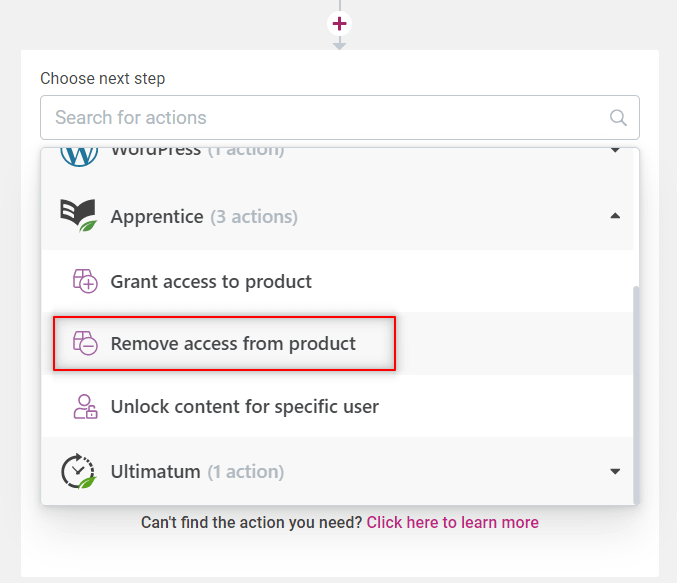Click the magnifier search icon

(x=618, y=117)
